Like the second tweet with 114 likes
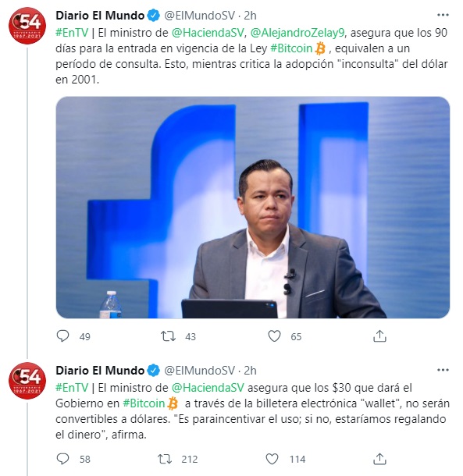Image resolution: width=463 pixels, height=476 pixels. (272, 459)
